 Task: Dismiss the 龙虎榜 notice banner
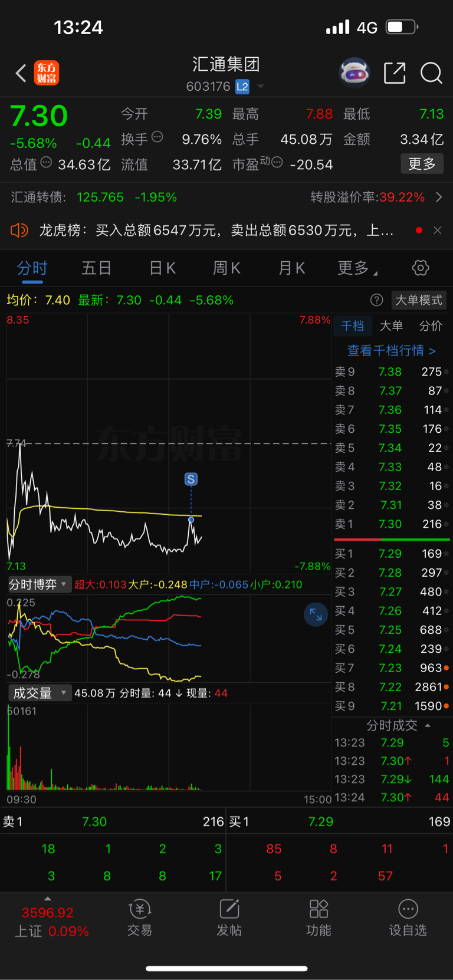(x=438, y=230)
